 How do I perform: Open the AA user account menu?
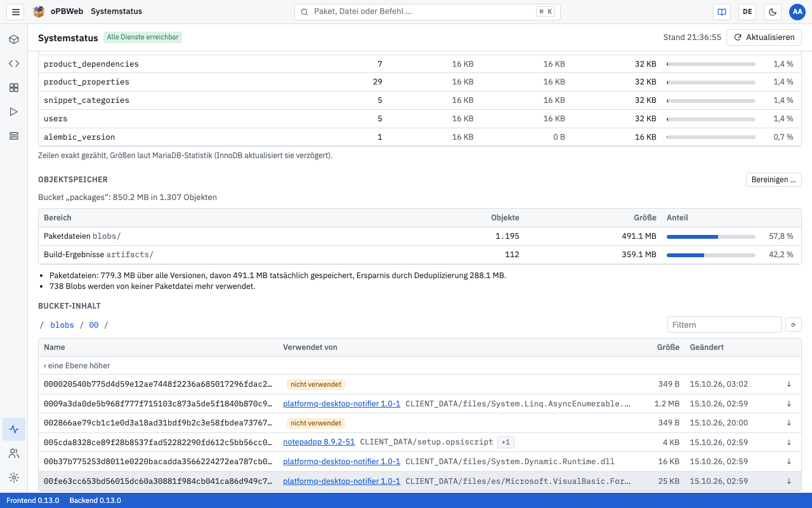[x=797, y=11]
